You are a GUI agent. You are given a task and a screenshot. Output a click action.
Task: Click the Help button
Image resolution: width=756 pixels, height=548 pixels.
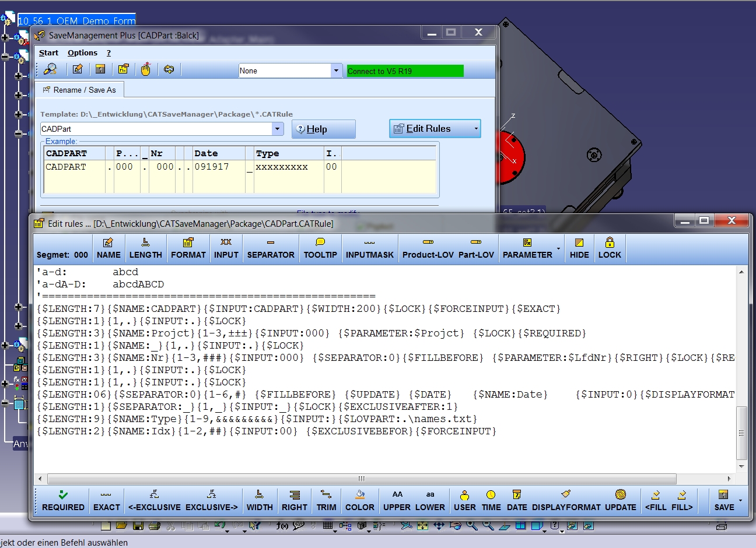click(x=324, y=129)
